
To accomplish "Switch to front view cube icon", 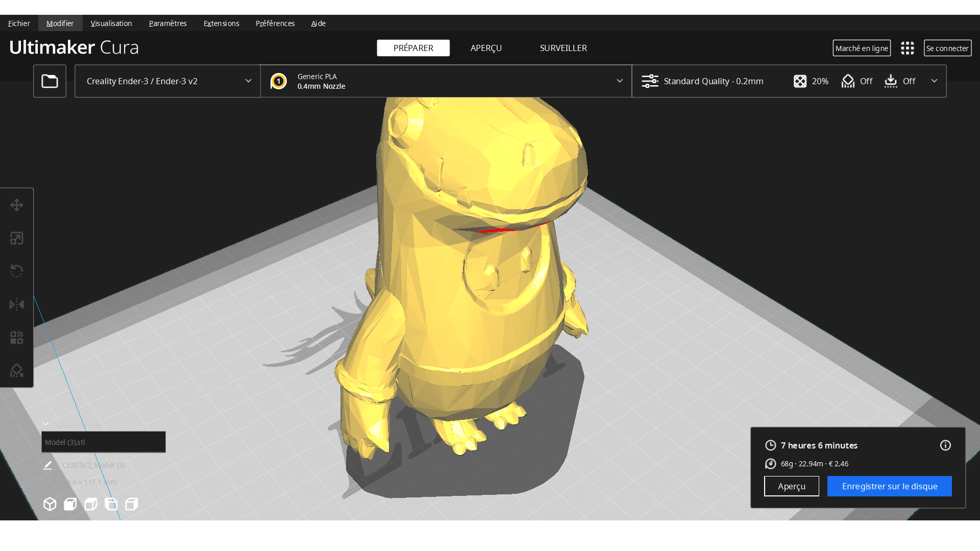I will [x=70, y=504].
